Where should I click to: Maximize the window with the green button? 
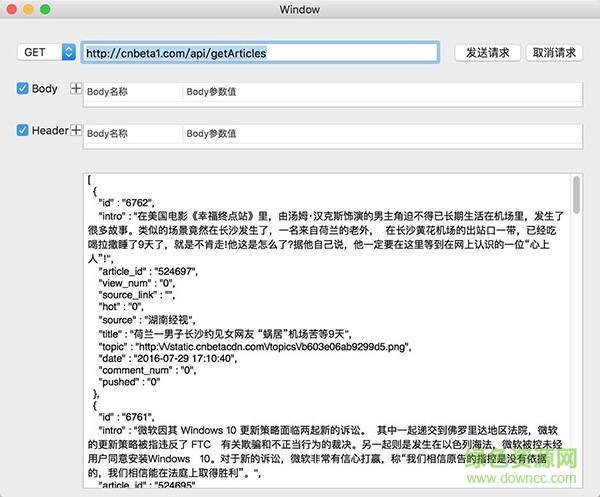click(46, 10)
